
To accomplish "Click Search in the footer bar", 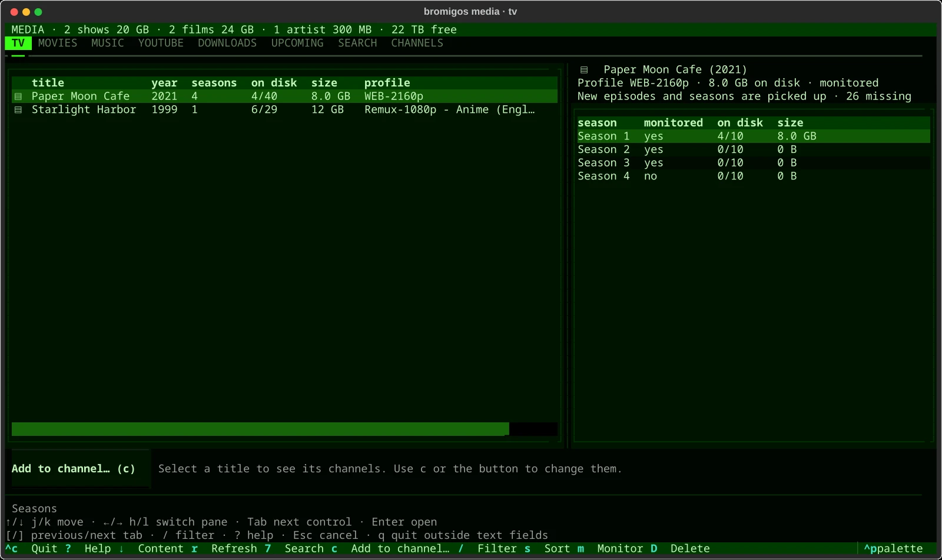I will [x=304, y=549].
